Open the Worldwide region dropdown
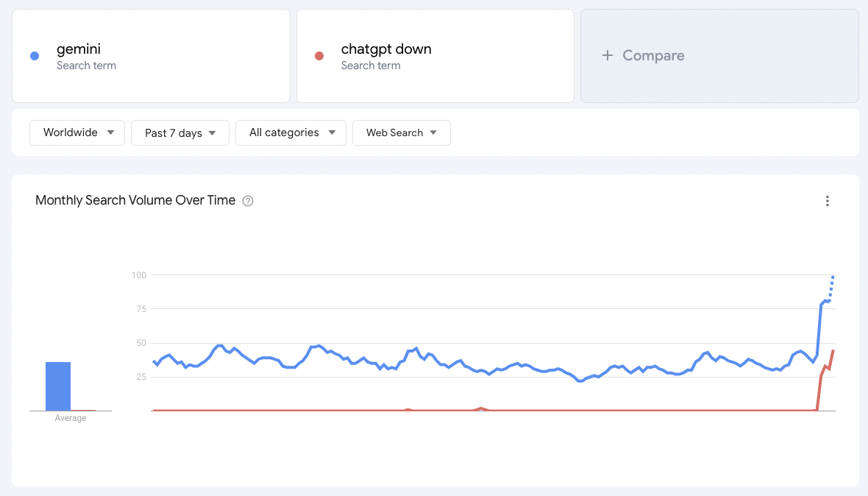The height and width of the screenshot is (496, 868). pyautogui.click(x=77, y=132)
